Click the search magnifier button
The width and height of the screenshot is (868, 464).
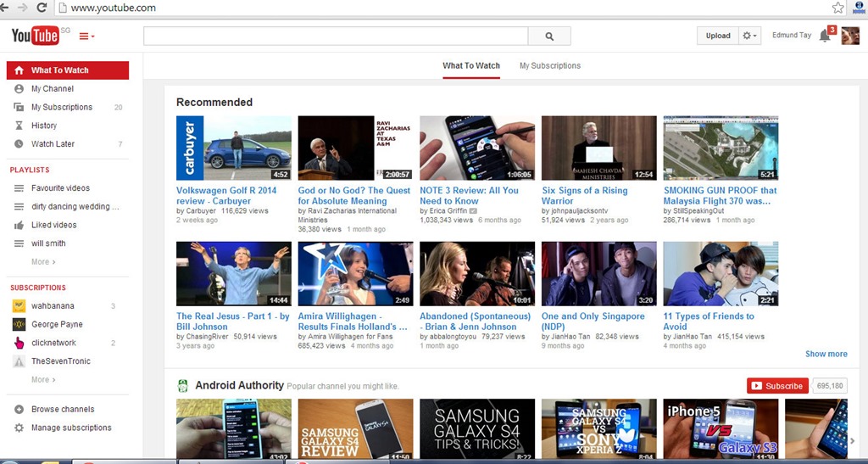(x=549, y=36)
